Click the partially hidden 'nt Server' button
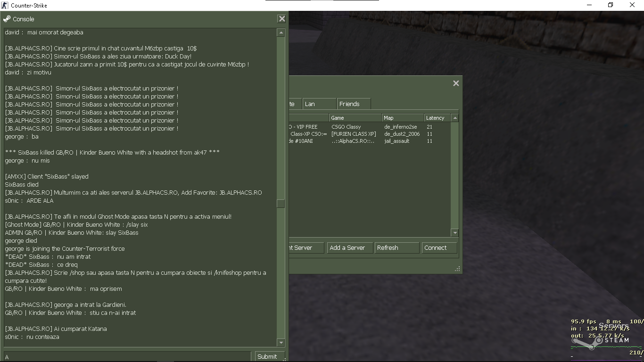This screenshot has height=362, width=644. [x=306, y=247]
